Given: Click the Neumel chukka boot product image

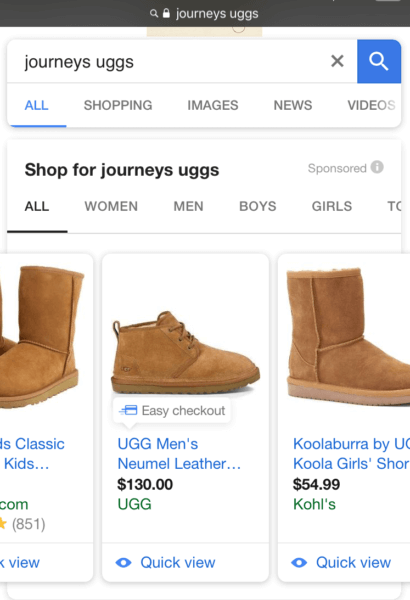Looking at the screenshot, I should (x=185, y=352).
